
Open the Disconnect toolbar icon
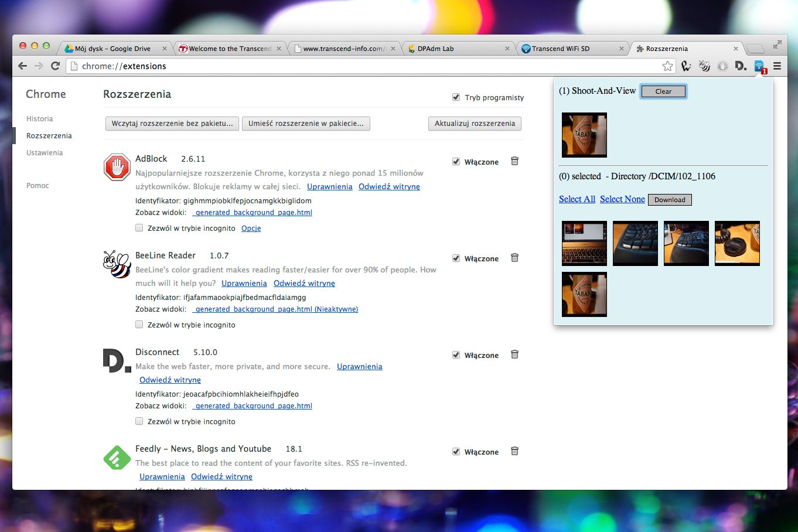click(741, 66)
